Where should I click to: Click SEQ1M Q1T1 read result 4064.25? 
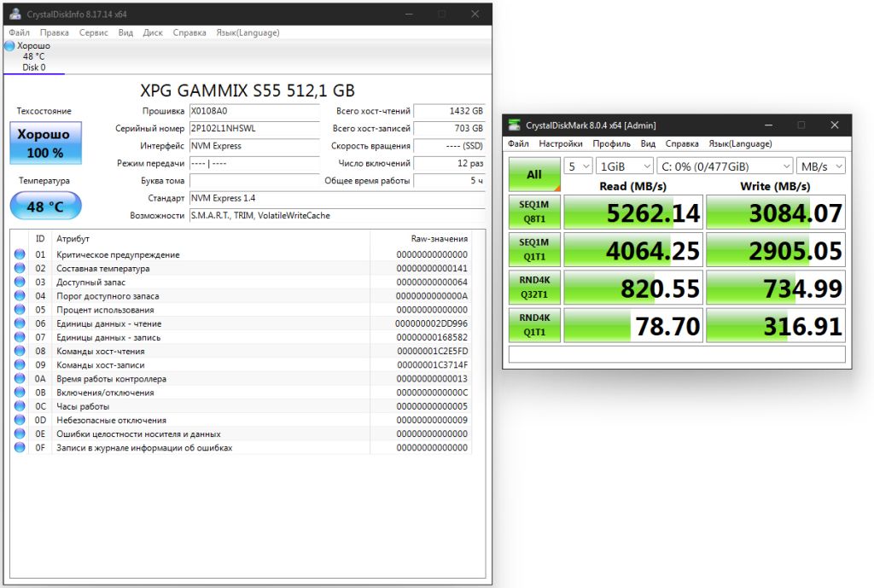click(x=632, y=250)
